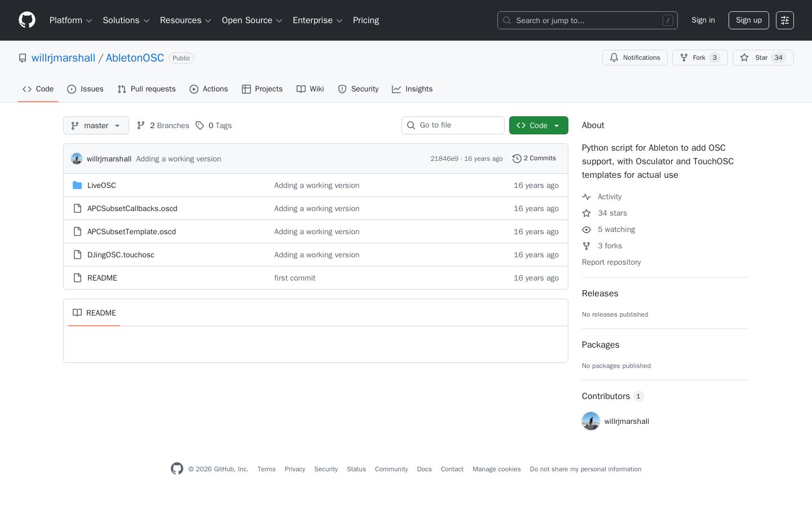Click the bell Notifications button
Viewport: 812px width, 508px height.
pyautogui.click(x=635, y=58)
